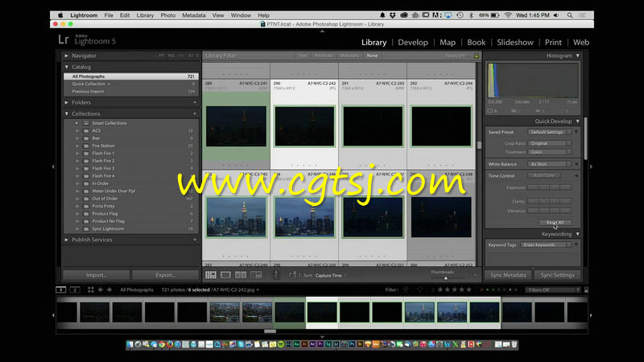The width and height of the screenshot is (644, 362).
Task: Collapse left panel with edge arrow
Action: pos(53,167)
